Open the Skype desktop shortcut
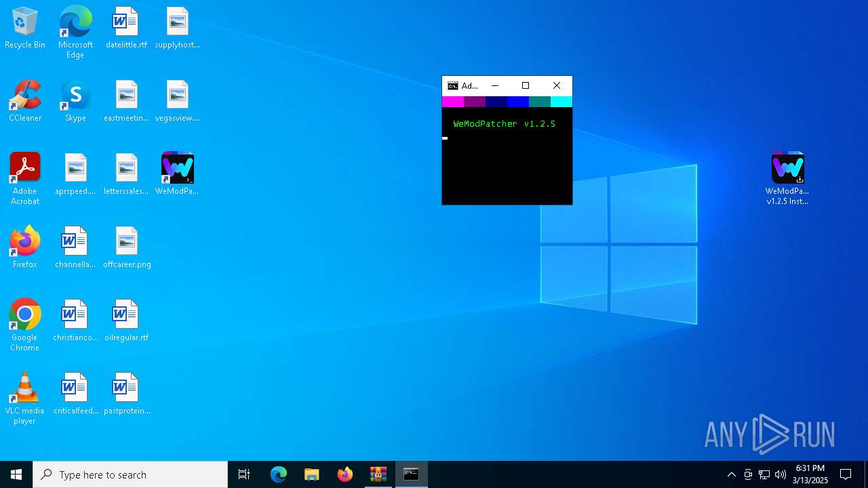 75,102
